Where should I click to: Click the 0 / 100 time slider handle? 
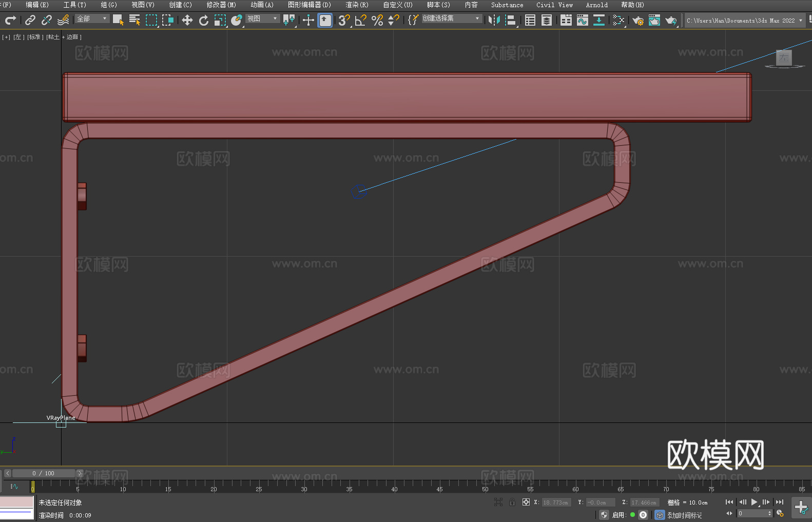(x=43, y=473)
